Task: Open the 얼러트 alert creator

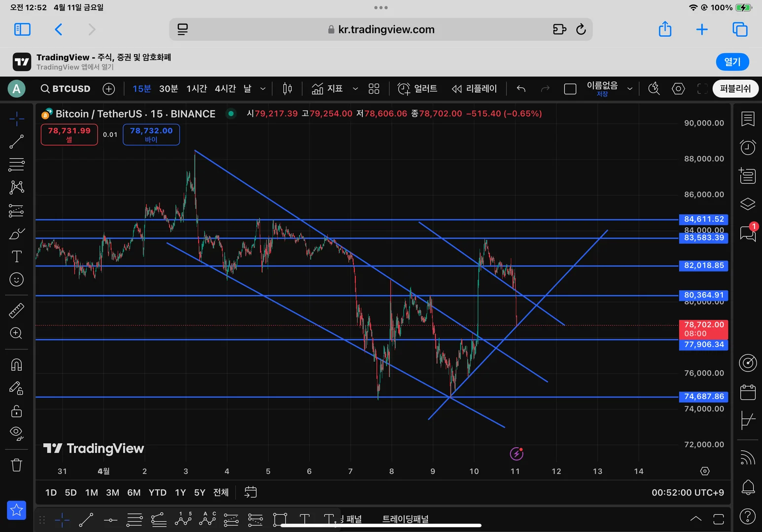Action: [417, 89]
